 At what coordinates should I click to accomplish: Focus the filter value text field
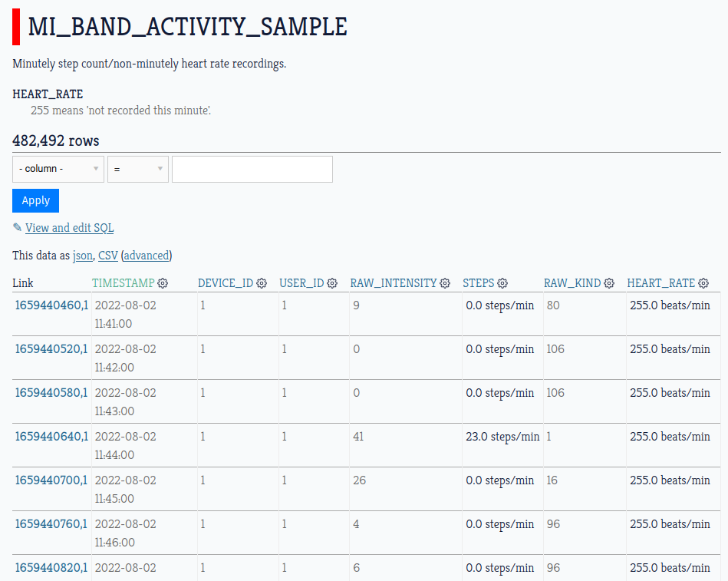[x=252, y=169]
